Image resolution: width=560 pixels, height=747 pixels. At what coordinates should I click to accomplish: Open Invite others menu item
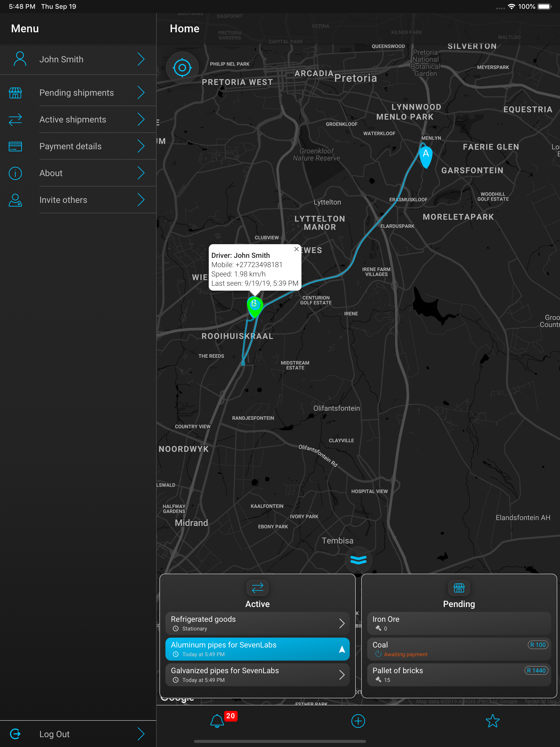point(78,200)
